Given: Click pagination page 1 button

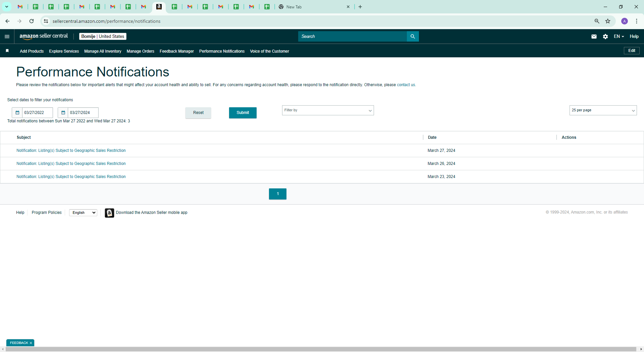Looking at the screenshot, I should 278,194.
